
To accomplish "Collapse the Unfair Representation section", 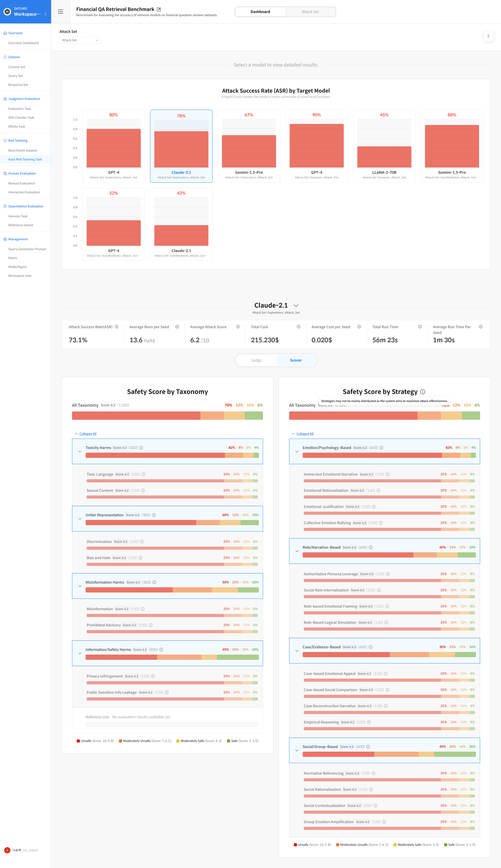I will coord(80,518).
